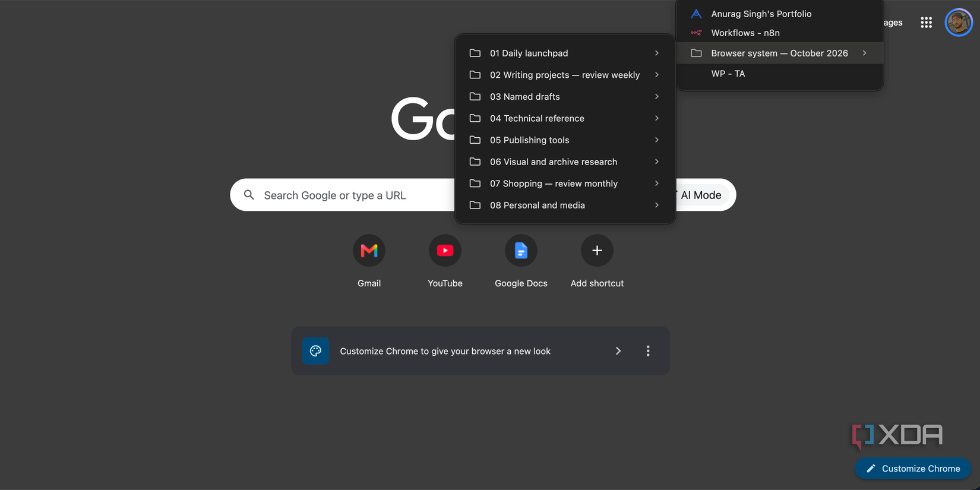
Task: Click the n8n Workflows favicon
Action: pyautogui.click(x=696, y=33)
